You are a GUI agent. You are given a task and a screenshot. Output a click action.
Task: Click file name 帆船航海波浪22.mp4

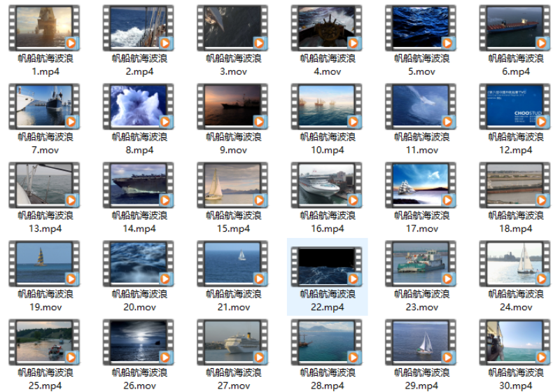328,300
